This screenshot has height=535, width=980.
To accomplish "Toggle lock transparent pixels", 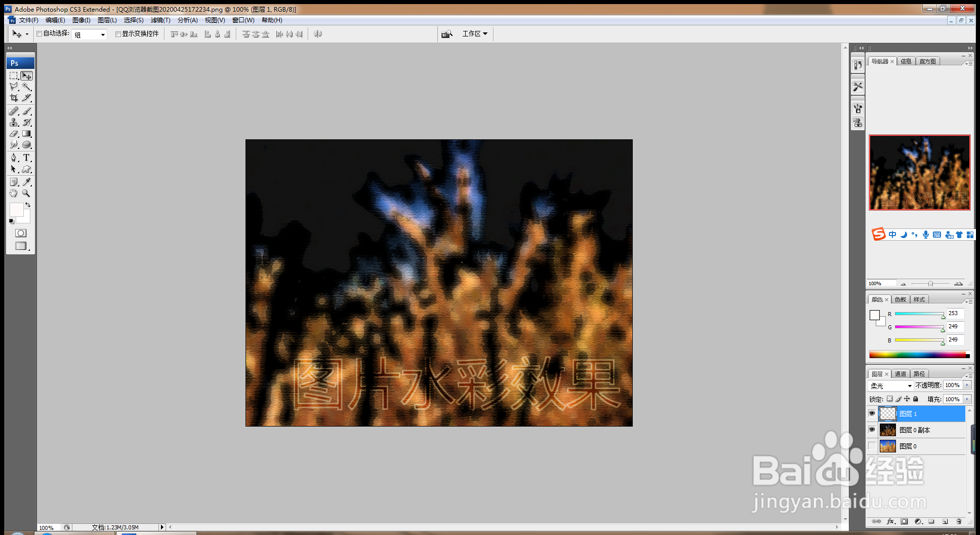I will [889, 399].
